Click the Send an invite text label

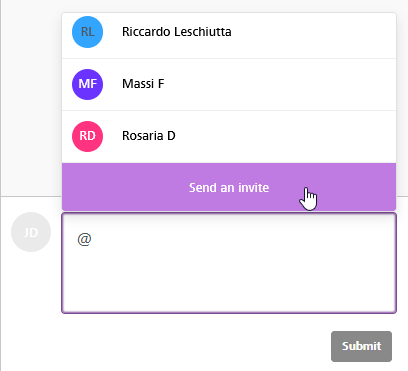(229, 188)
